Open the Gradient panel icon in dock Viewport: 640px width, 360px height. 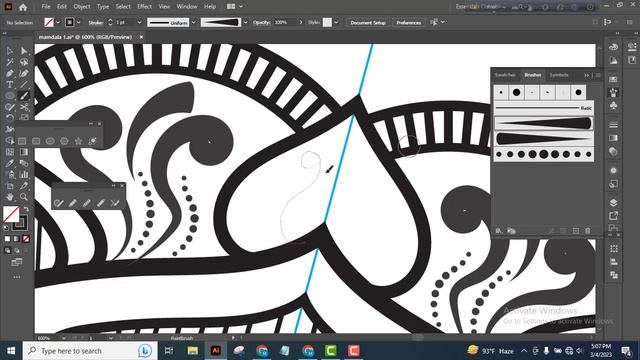pos(613,138)
